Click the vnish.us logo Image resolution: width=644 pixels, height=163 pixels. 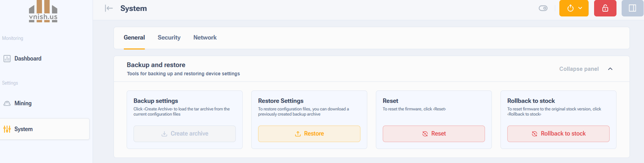[x=43, y=11]
